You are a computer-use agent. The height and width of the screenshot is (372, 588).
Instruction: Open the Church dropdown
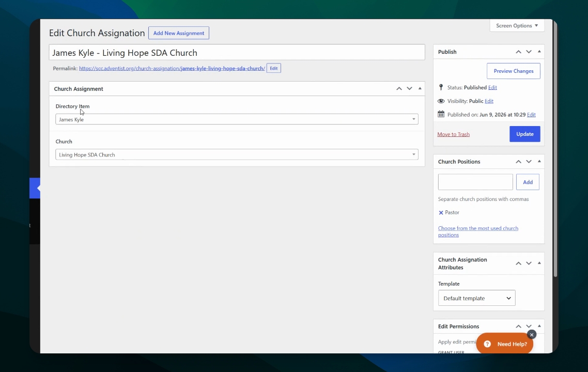pyautogui.click(x=237, y=154)
